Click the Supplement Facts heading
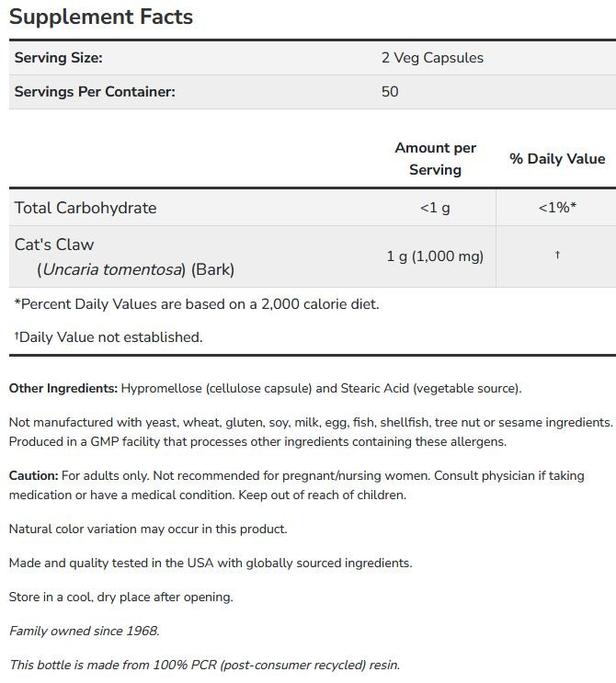This screenshot has height=683, width=616. point(101,17)
